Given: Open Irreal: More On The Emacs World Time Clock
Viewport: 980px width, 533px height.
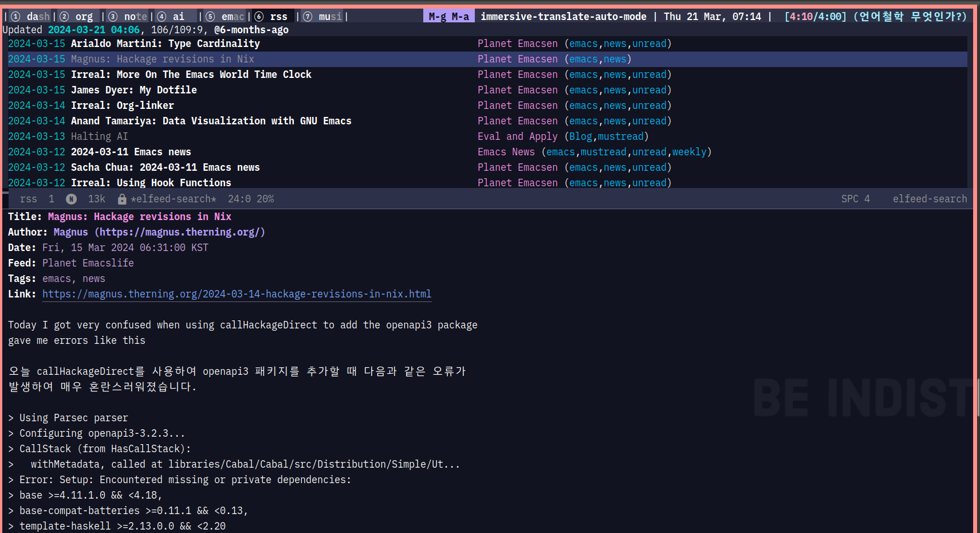Looking at the screenshot, I should (191, 75).
